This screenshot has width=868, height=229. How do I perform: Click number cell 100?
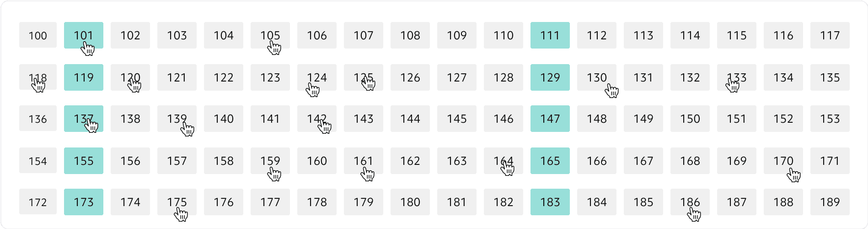point(38,35)
